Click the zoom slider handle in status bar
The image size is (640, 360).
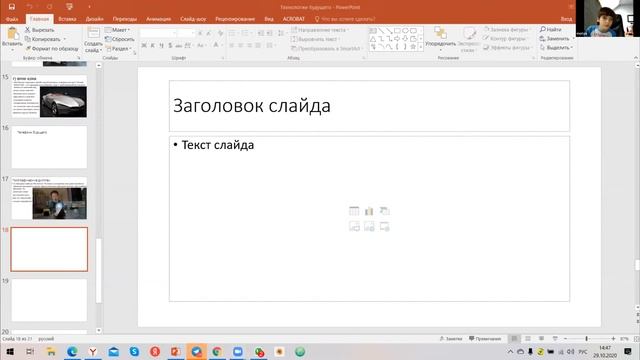[x=587, y=339]
